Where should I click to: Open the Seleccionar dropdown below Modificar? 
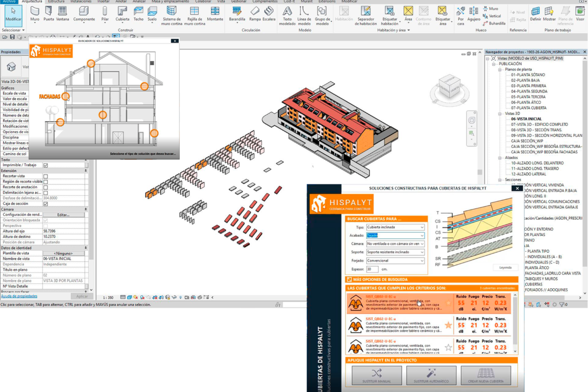13,30
